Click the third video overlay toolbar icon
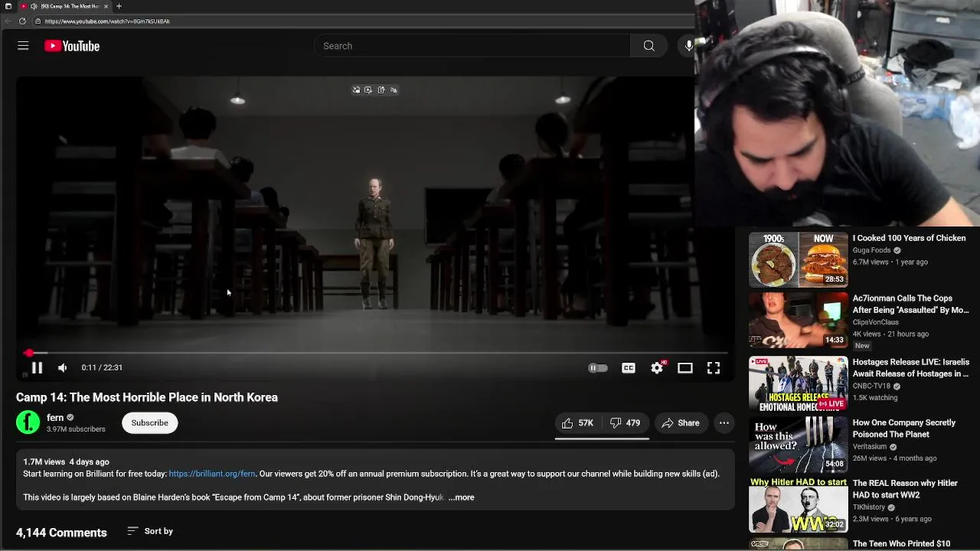Image resolution: width=980 pixels, height=551 pixels. [381, 90]
